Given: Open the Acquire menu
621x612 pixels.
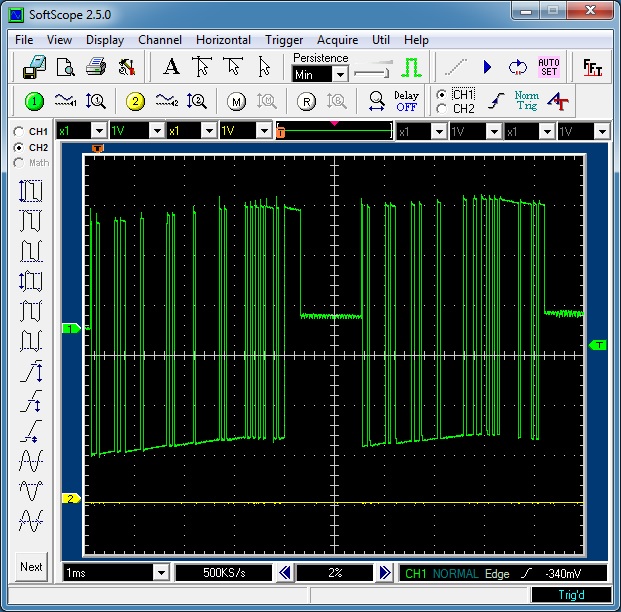Looking at the screenshot, I should point(336,40).
